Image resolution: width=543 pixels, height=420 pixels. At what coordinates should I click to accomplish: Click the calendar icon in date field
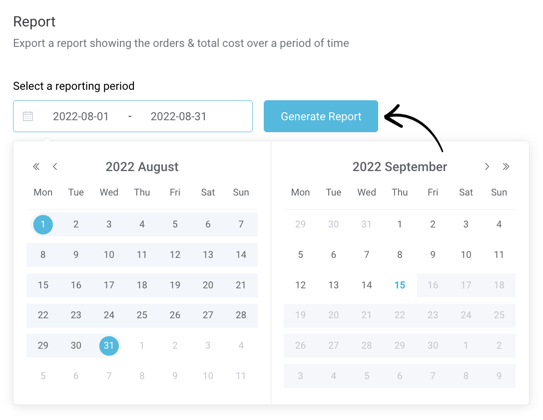coord(28,116)
